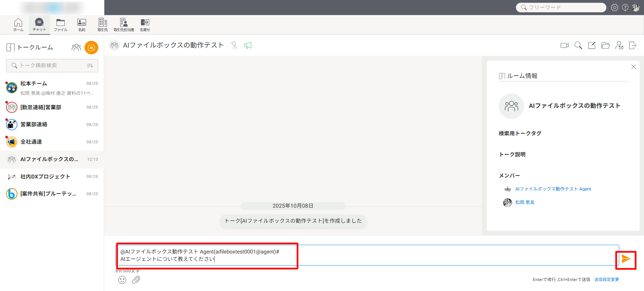The height and width of the screenshot is (291, 644).
Task: Expand the talk search filter options
Action: 90,66
